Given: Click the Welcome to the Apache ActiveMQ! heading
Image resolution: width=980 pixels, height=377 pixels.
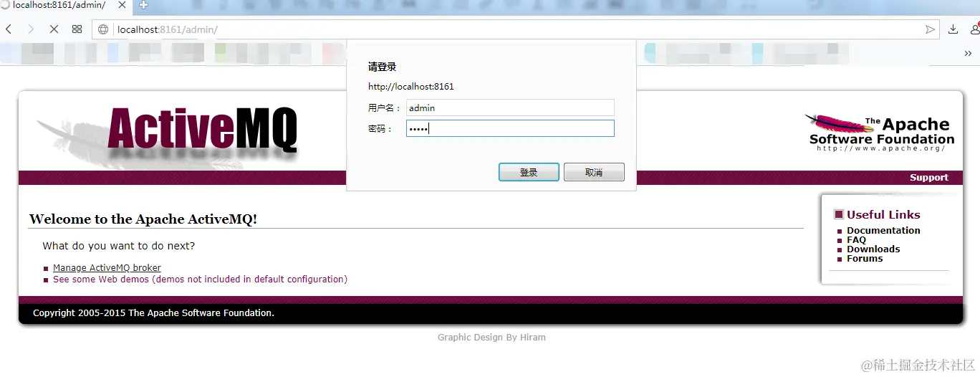Looking at the screenshot, I should [x=143, y=219].
